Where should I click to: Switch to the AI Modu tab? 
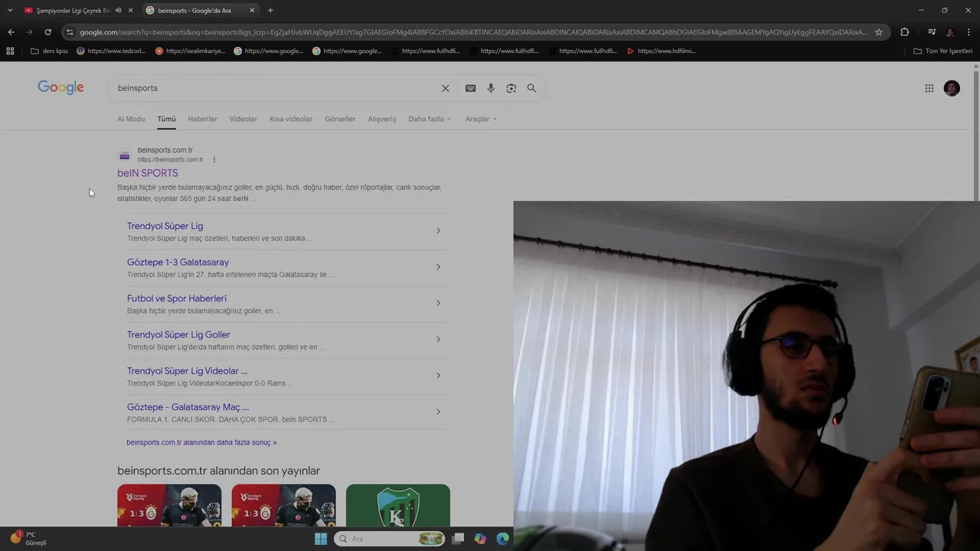[131, 119]
